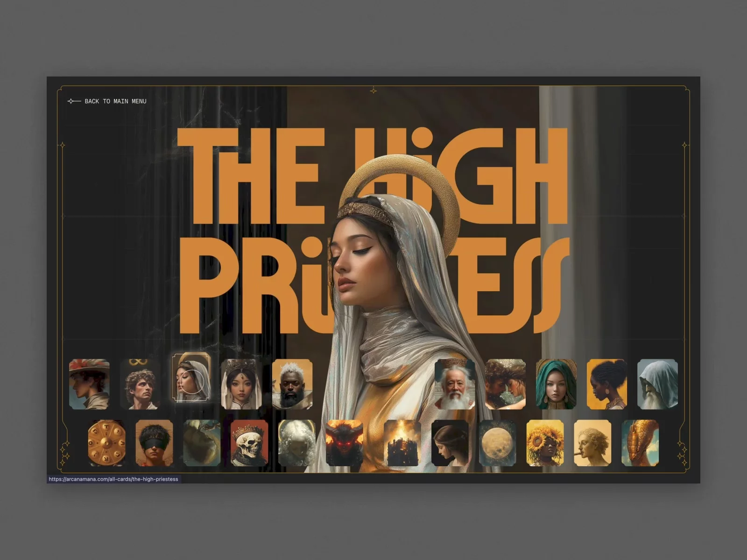The width and height of the screenshot is (747, 560).
Task: Open the blindfolded figure card
Action: [155, 443]
